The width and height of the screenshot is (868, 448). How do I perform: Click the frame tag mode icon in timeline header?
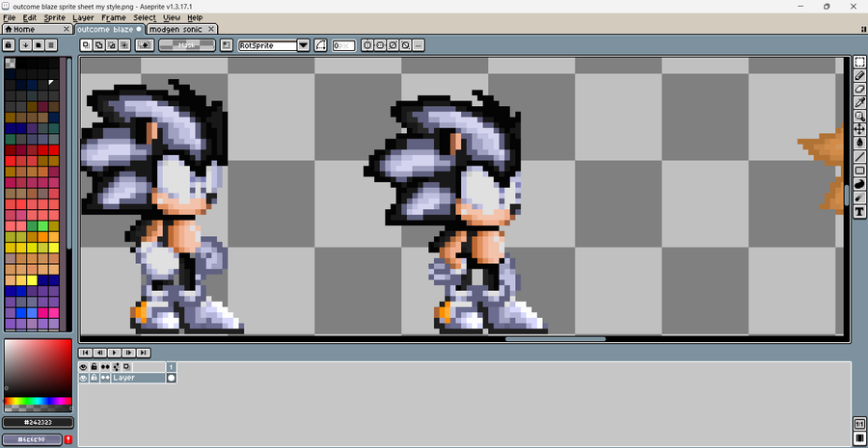tap(117, 367)
